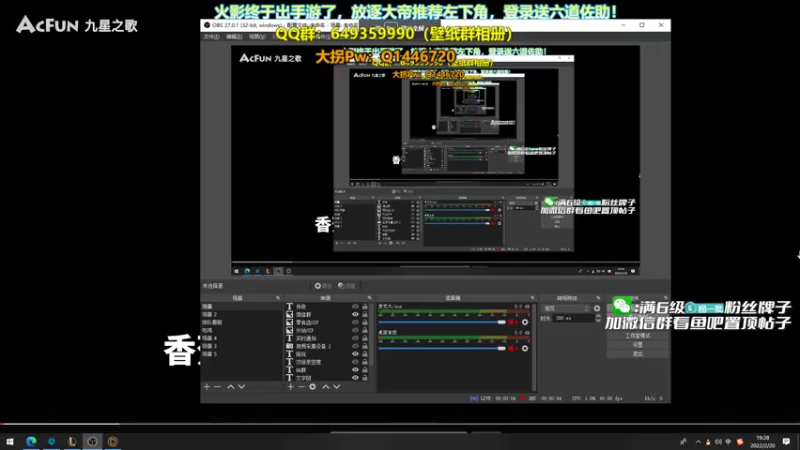The height and width of the screenshot is (450, 800).
Task: Lock the QQ群 source
Action: tap(365, 370)
